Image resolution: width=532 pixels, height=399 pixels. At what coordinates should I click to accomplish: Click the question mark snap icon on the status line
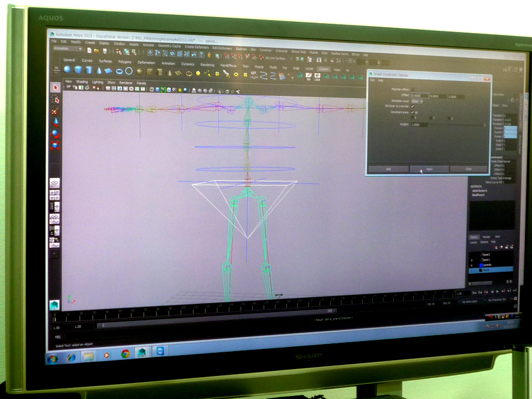coord(201,54)
